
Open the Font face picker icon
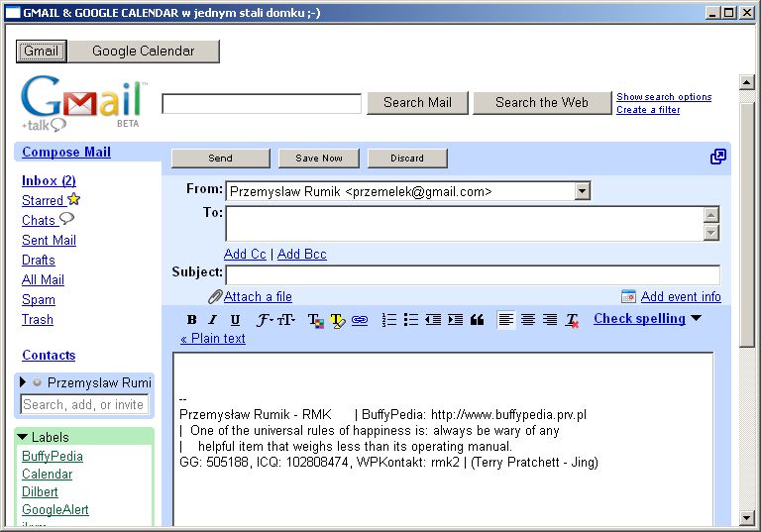[x=264, y=319]
